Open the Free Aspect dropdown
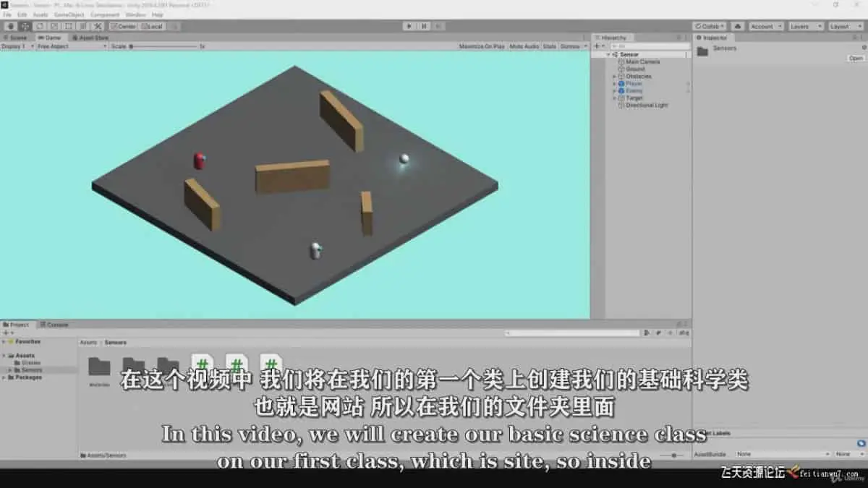This screenshot has height=488, width=868. [71, 46]
